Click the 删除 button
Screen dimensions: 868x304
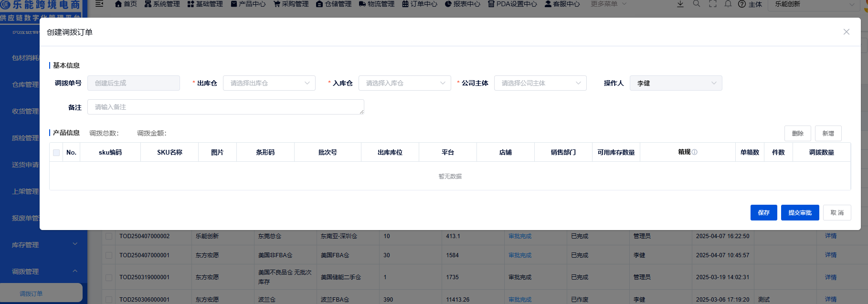coord(798,134)
